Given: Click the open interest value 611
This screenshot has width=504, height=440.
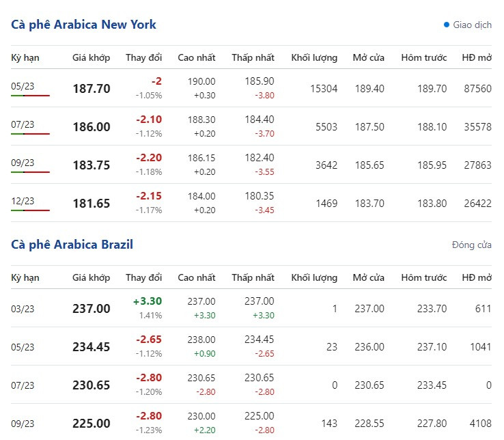Looking at the screenshot, I should click(484, 308).
